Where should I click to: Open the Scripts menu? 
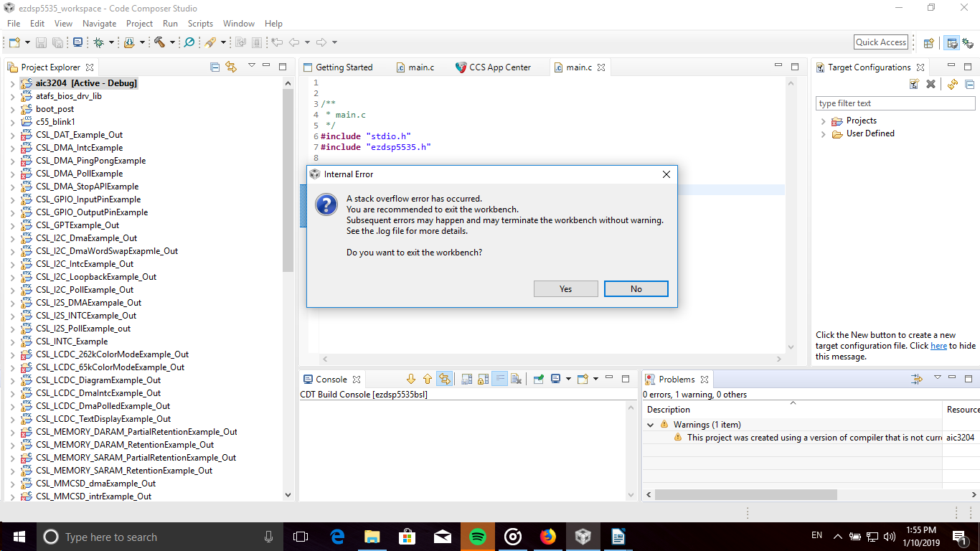click(x=200, y=23)
